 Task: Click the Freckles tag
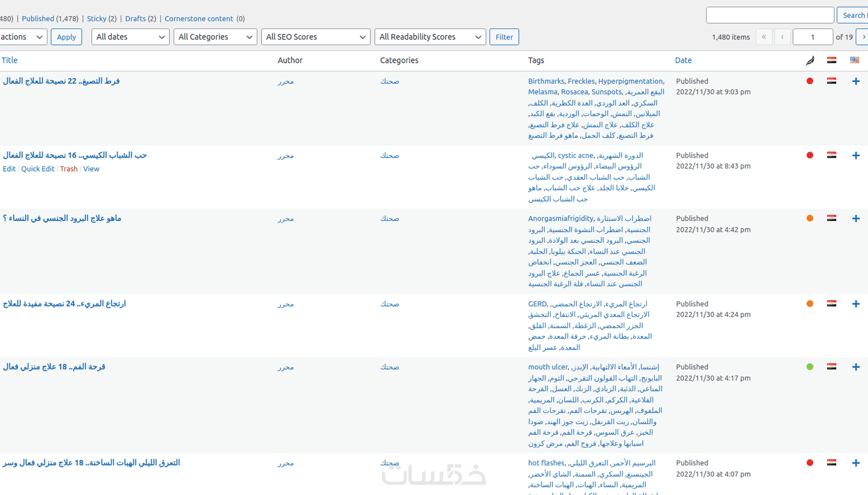pyautogui.click(x=581, y=81)
